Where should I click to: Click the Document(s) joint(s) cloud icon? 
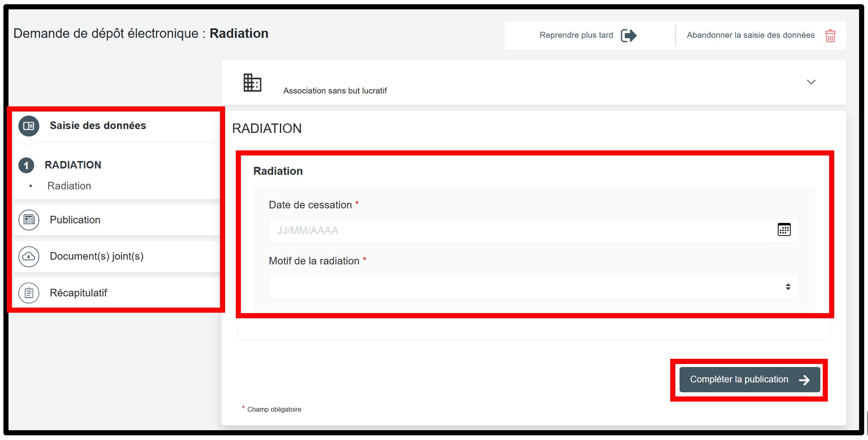point(29,257)
